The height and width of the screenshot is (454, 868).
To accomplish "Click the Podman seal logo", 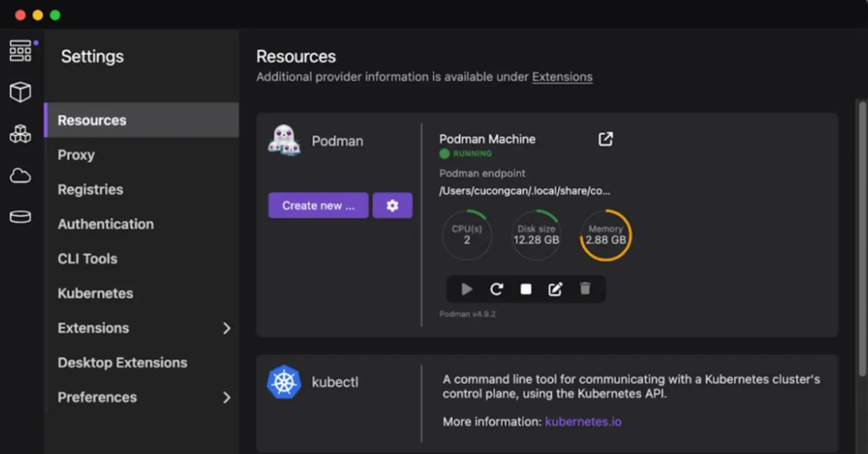I will [284, 140].
